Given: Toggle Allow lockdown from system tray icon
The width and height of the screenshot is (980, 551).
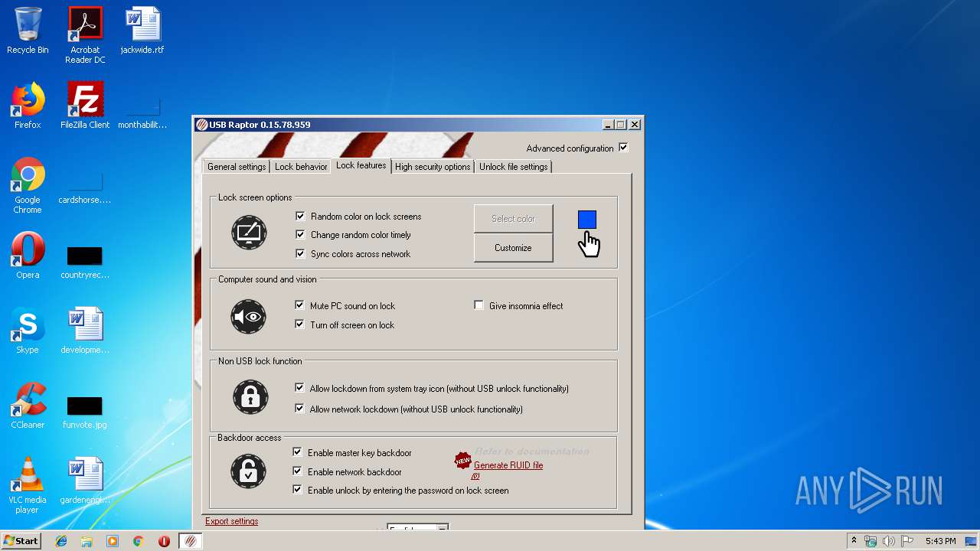Looking at the screenshot, I should [299, 388].
